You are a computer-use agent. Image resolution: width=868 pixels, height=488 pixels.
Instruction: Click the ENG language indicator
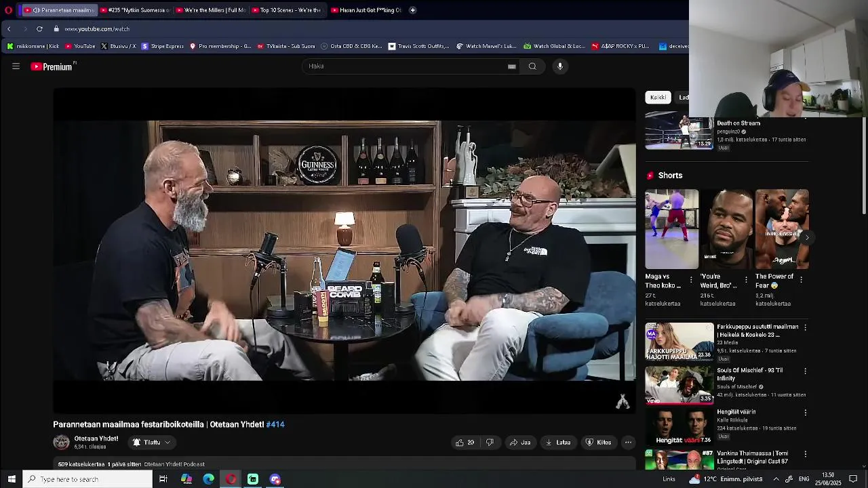[804, 479]
